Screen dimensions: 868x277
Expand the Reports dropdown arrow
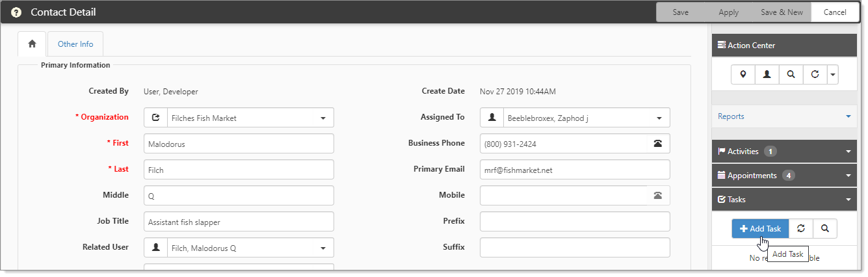click(848, 117)
